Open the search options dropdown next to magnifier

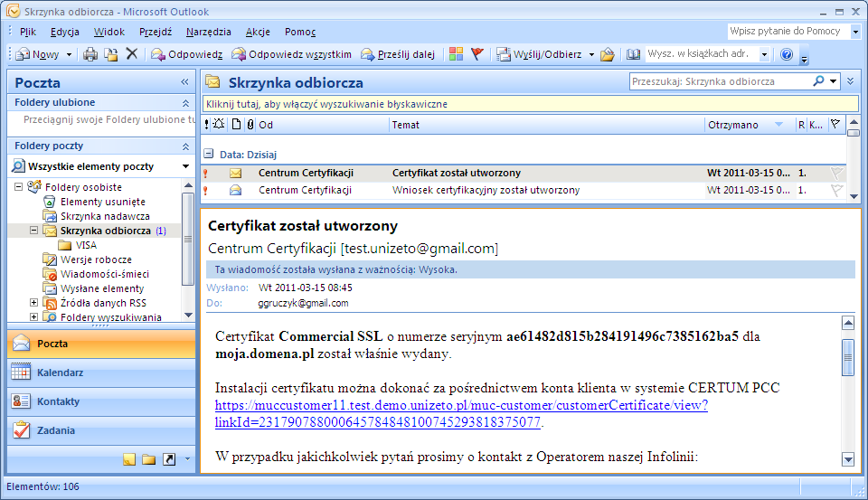coord(833,80)
